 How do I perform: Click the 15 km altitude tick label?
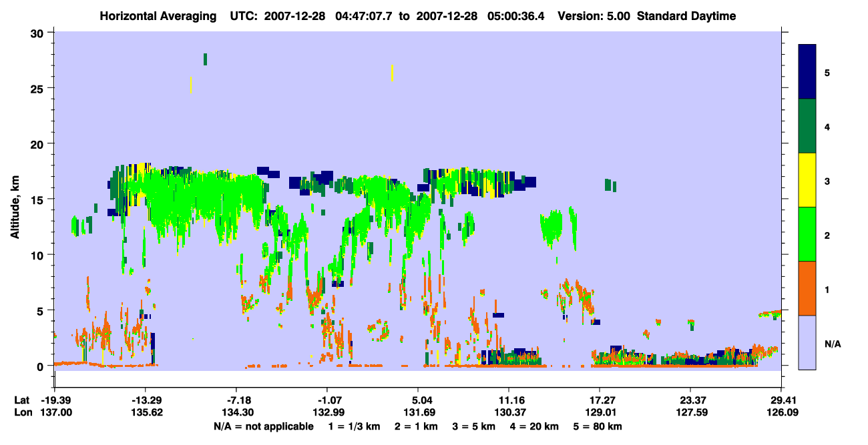tap(39, 199)
